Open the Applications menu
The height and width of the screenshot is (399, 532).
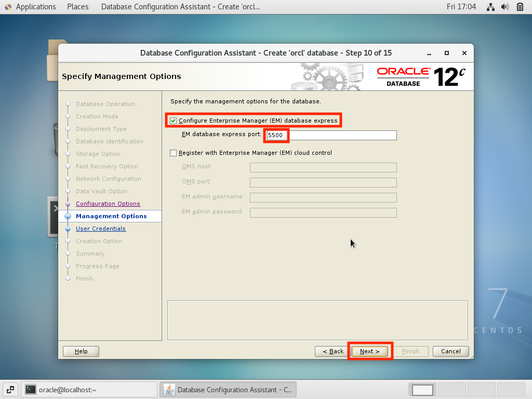tap(36, 7)
